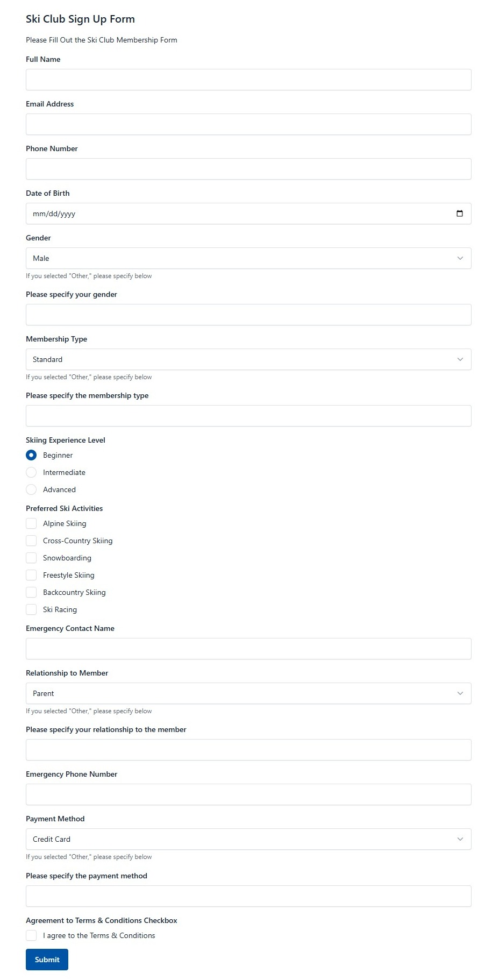478x980 pixels.
Task: Check the Alpine Skiing activity
Action: point(31,523)
